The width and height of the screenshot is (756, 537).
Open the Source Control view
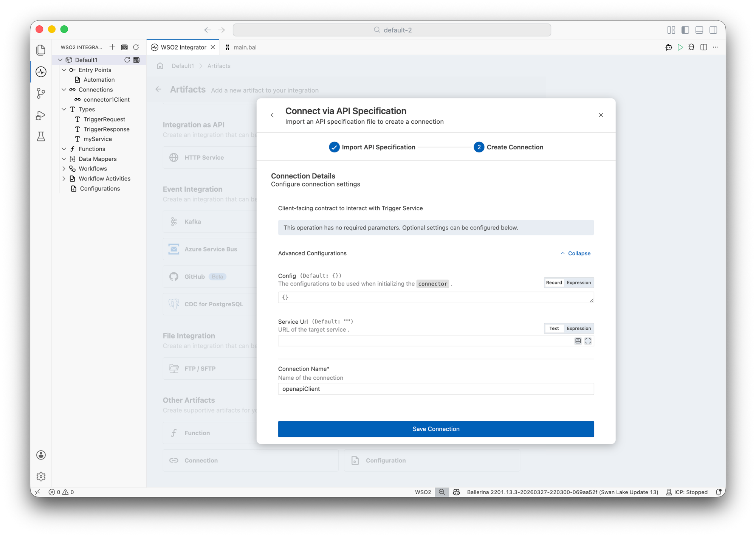click(x=41, y=93)
